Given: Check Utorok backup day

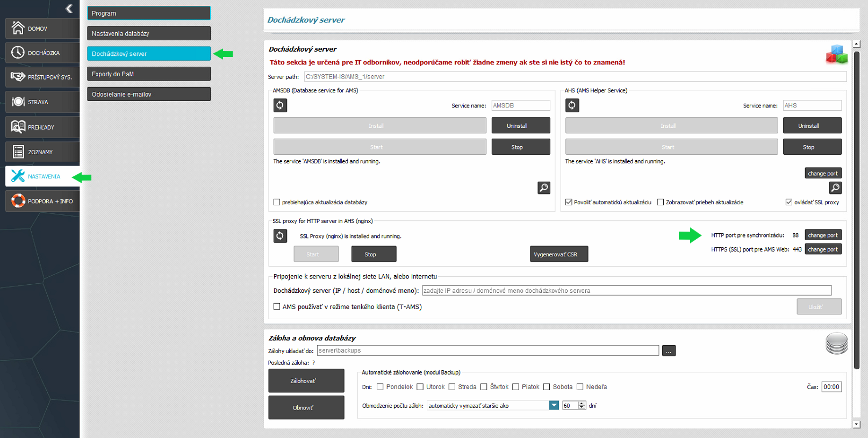Looking at the screenshot, I should [x=420, y=387].
